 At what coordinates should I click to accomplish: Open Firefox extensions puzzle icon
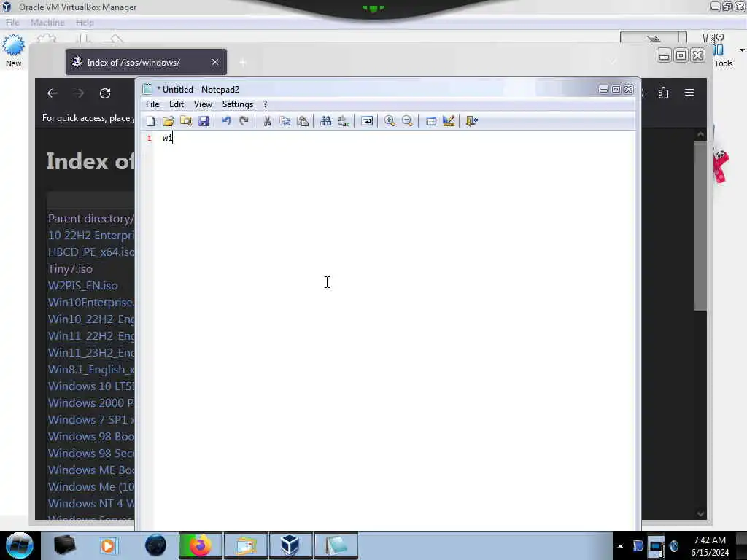(663, 93)
